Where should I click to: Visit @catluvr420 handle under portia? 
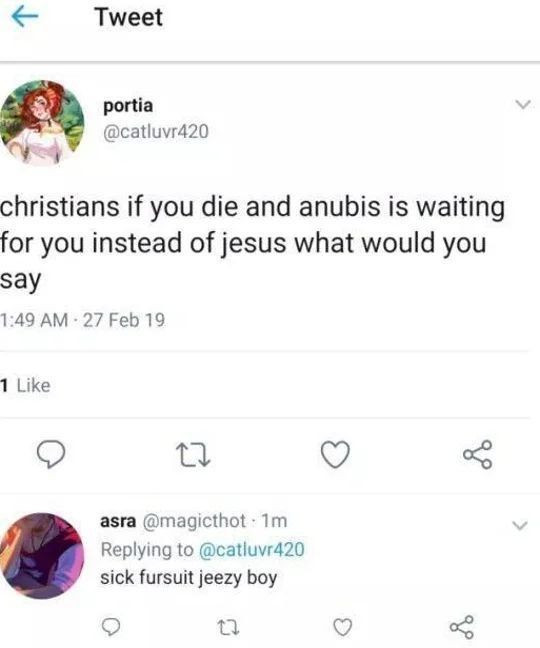tap(155, 132)
